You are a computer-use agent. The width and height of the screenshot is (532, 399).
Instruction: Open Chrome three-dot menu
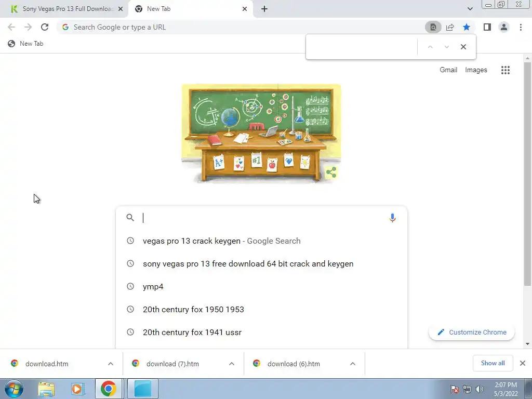click(x=521, y=27)
